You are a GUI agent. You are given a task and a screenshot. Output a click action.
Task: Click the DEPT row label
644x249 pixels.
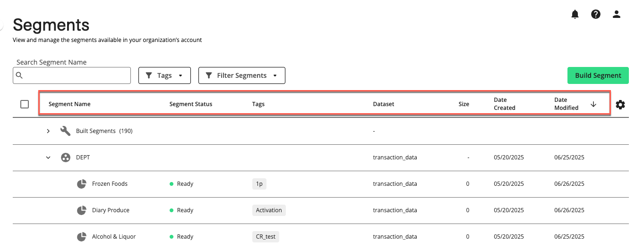click(83, 158)
